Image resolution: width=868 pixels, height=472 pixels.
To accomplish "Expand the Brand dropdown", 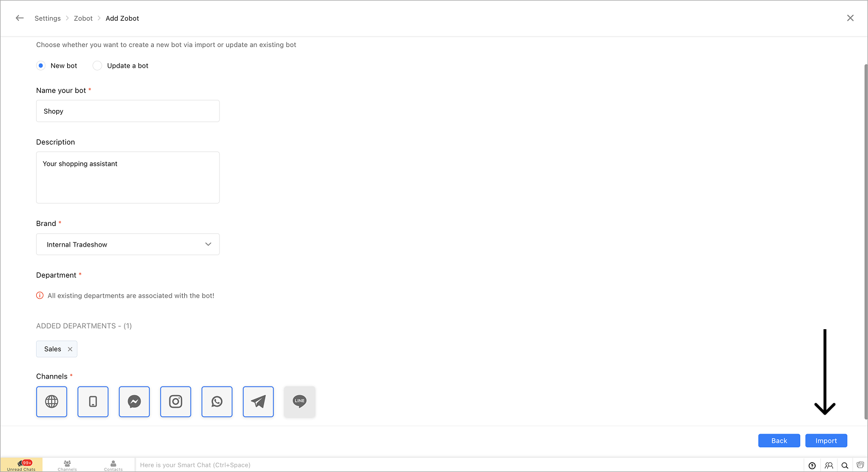I will pyautogui.click(x=127, y=244).
